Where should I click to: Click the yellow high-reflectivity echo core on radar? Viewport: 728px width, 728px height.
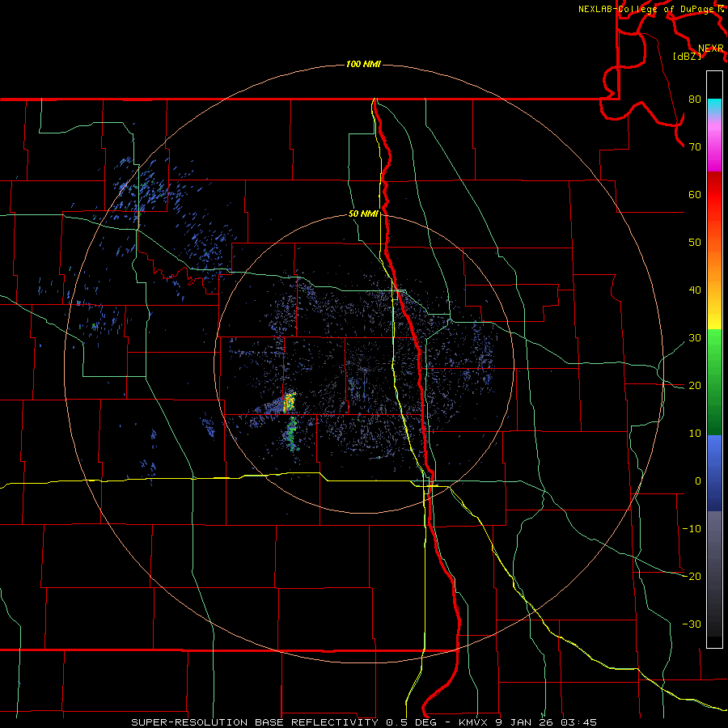(290, 403)
